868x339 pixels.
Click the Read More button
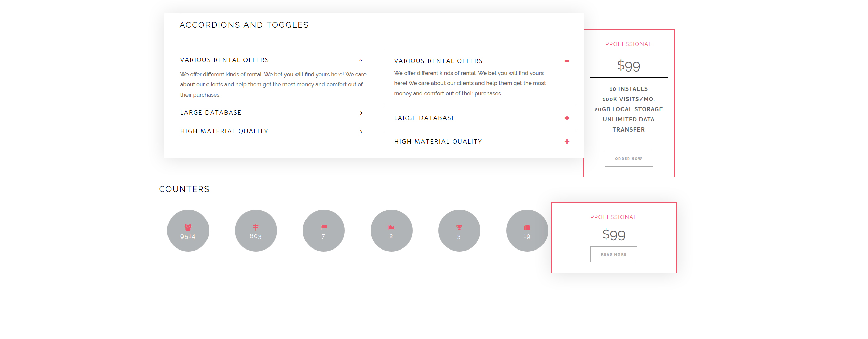pyautogui.click(x=614, y=254)
